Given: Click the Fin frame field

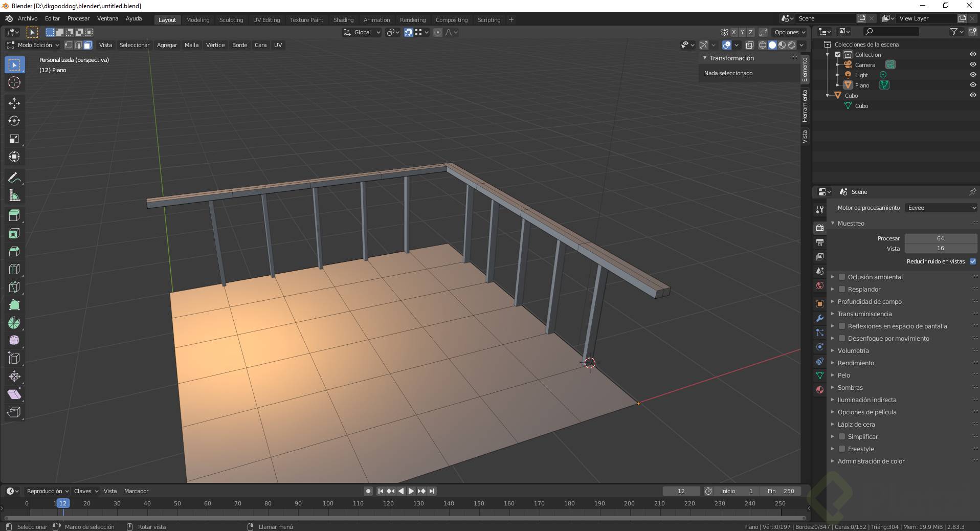Looking at the screenshot, I should (x=781, y=491).
